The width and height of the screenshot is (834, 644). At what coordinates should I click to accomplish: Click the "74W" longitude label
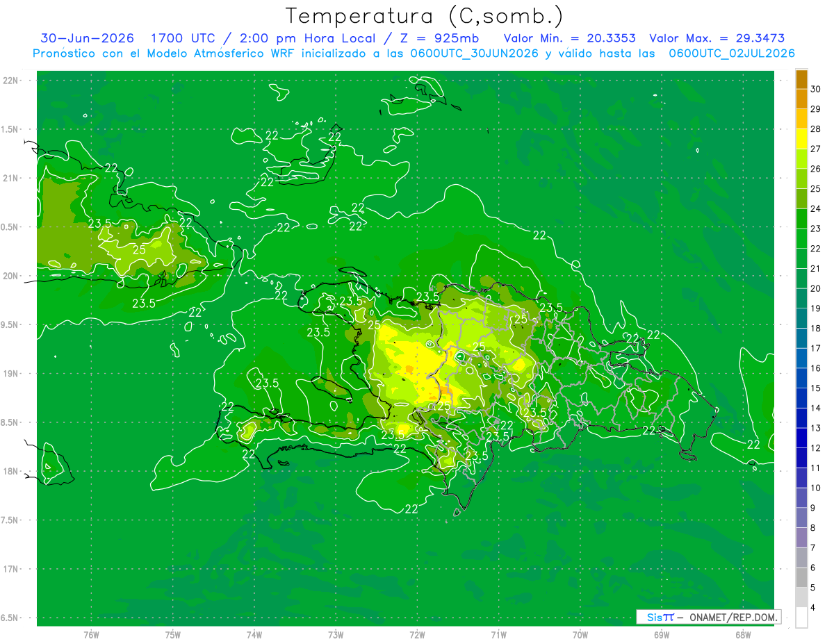pos(254,635)
